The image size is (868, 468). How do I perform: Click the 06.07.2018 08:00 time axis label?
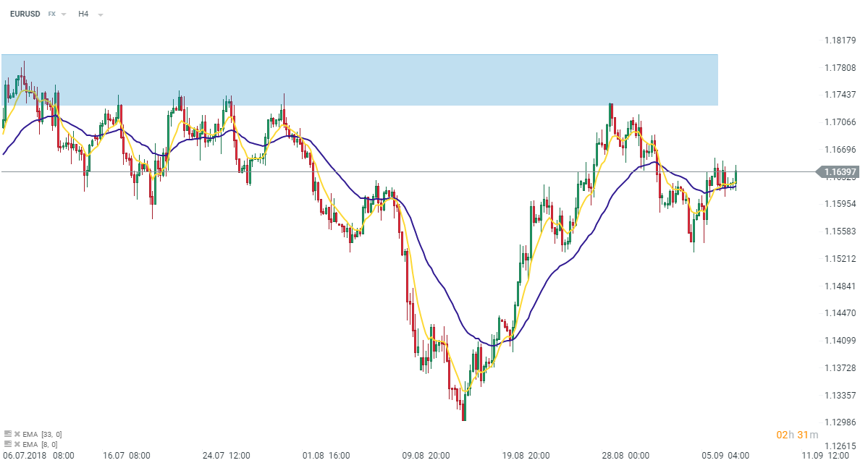coord(38,456)
